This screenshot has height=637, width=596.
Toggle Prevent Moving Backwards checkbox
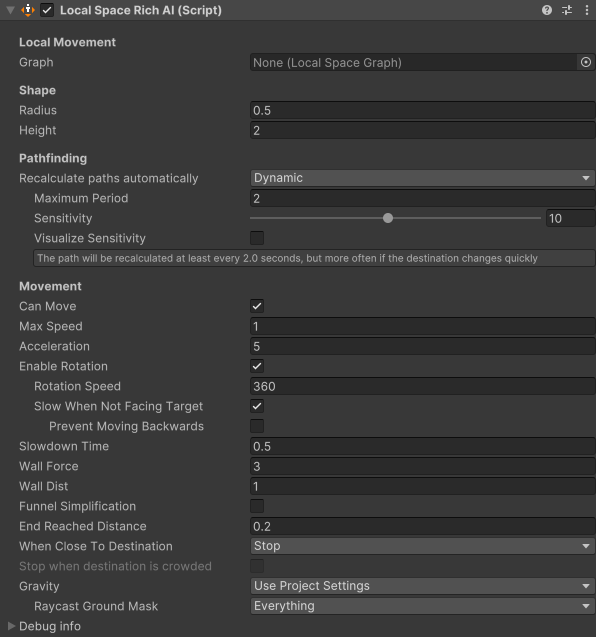click(257, 426)
